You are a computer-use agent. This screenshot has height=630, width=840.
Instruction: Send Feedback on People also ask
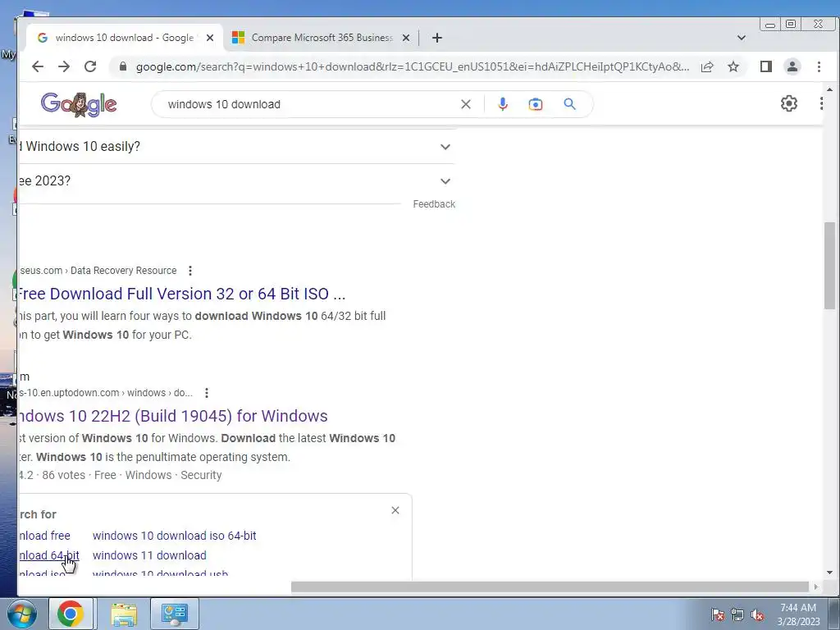(x=434, y=204)
